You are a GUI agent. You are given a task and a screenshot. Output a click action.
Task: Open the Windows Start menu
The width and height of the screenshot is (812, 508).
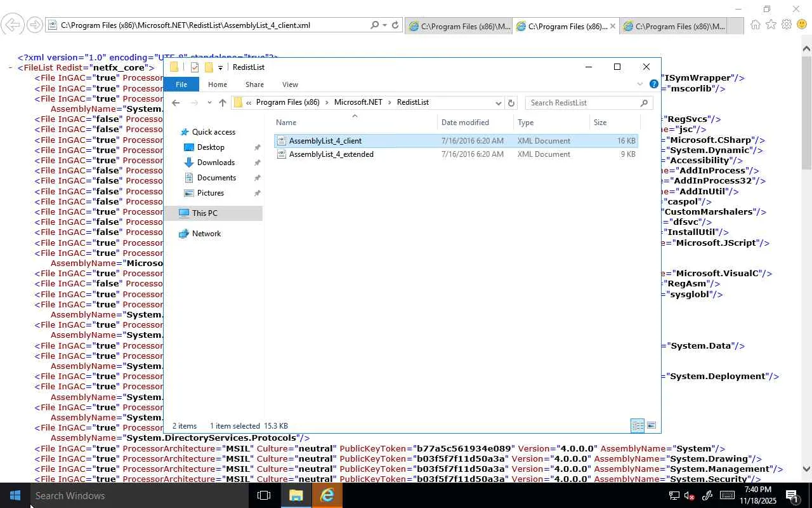pos(15,495)
